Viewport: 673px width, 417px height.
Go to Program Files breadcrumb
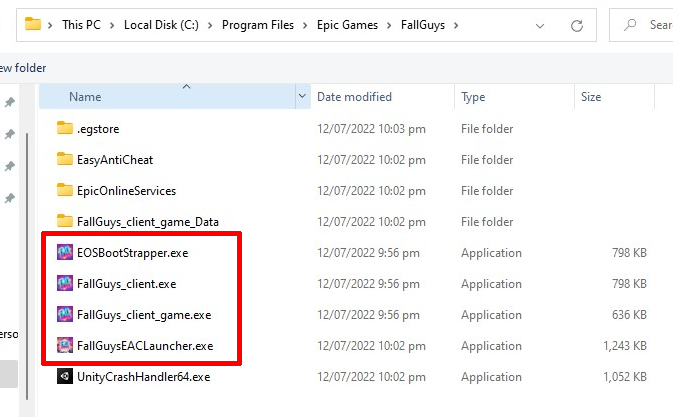point(258,25)
